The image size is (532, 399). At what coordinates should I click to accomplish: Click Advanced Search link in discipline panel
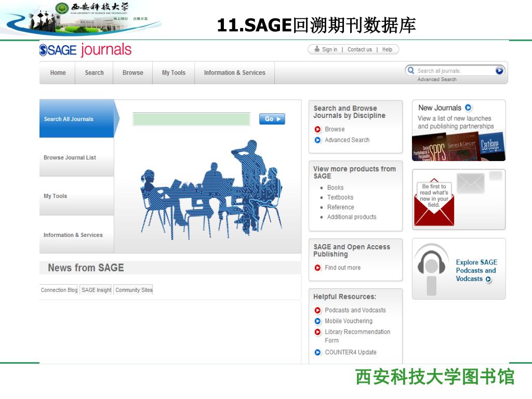(x=347, y=140)
